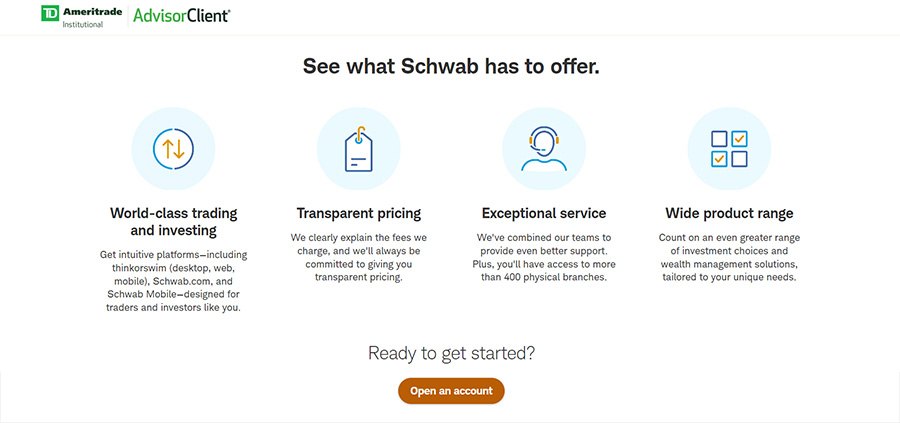Click the thinkorswim platforms description paragraph
The image size is (900, 423).
pyautogui.click(x=173, y=281)
